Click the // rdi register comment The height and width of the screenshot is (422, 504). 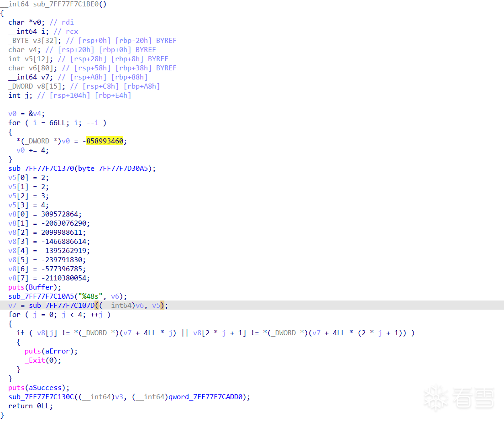(62, 22)
